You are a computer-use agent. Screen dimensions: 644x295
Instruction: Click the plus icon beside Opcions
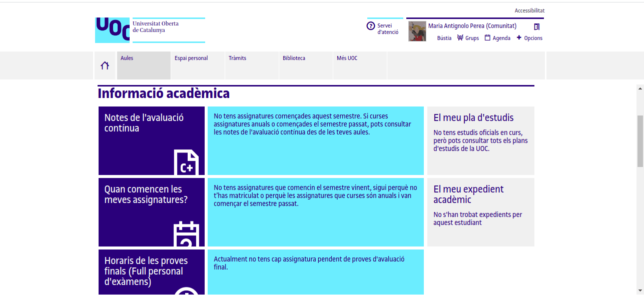[519, 38]
